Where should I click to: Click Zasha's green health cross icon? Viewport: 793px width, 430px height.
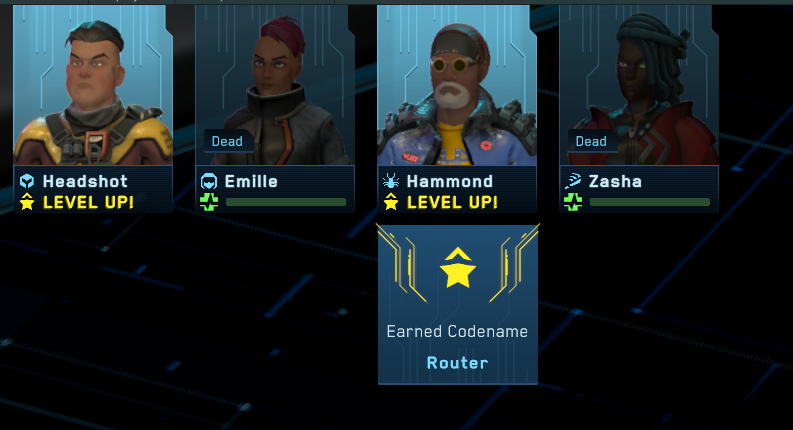point(573,202)
